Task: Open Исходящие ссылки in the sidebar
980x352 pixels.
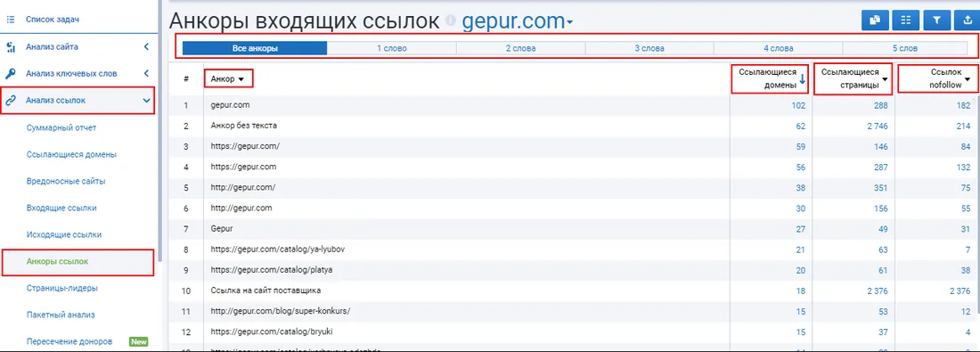Action: [64, 234]
